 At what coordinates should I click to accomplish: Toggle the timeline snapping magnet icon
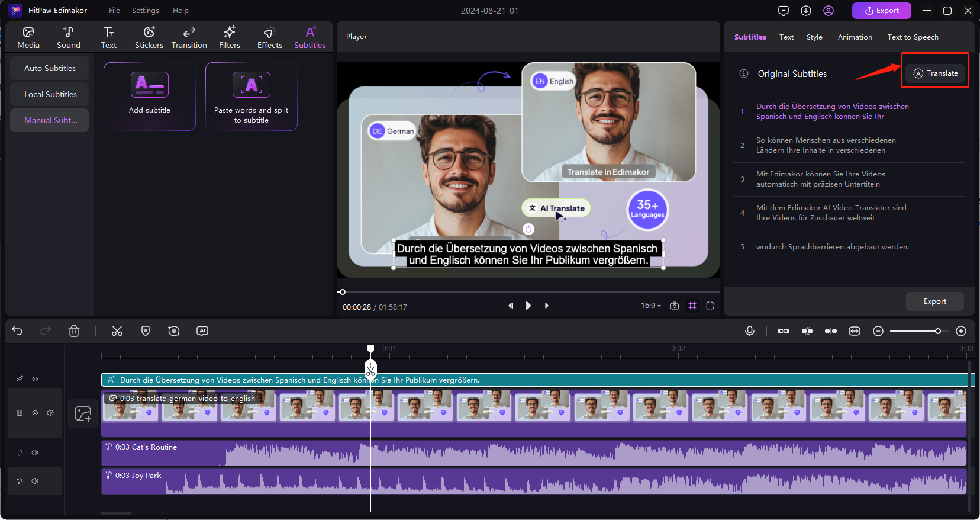807,331
